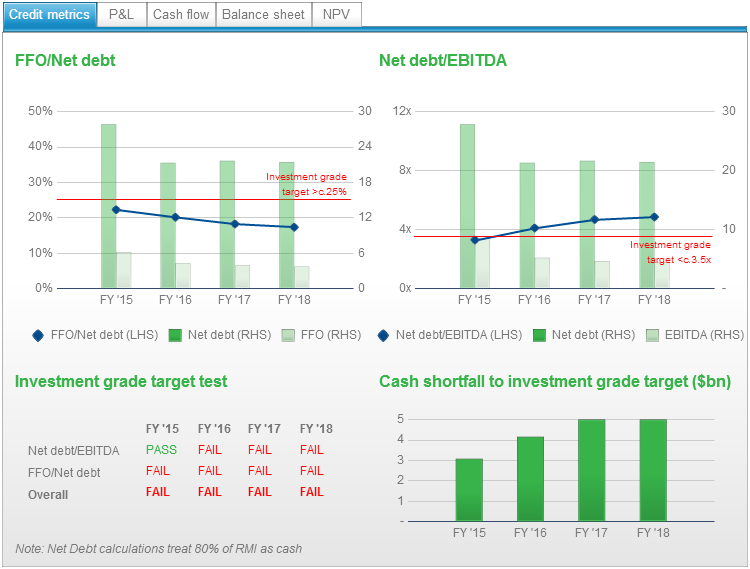Select the FY '16 data point on FFO/Net debt line
750x569 pixels.
(175, 218)
